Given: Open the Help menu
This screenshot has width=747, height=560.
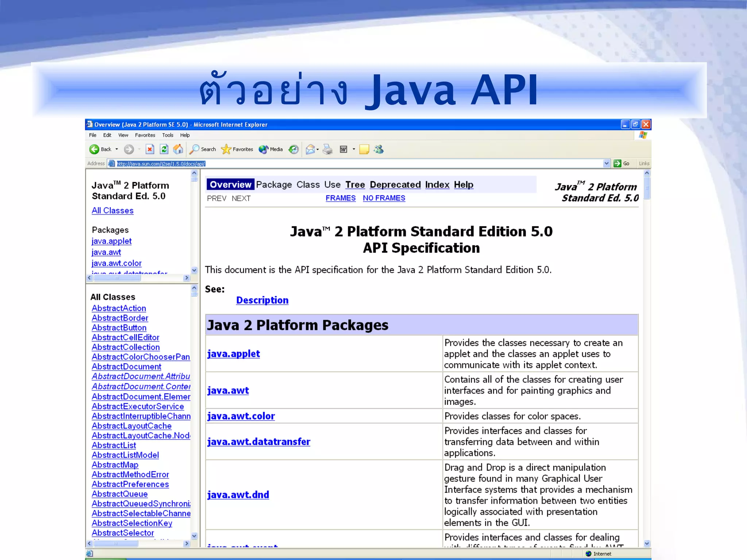Looking at the screenshot, I should pos(185,135).
